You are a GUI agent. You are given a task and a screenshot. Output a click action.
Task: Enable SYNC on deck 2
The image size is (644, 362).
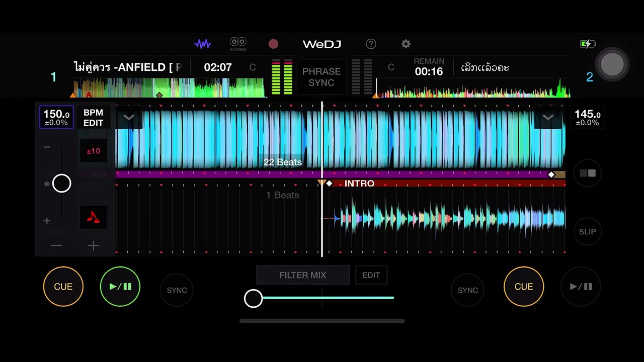tap(468, 290)
